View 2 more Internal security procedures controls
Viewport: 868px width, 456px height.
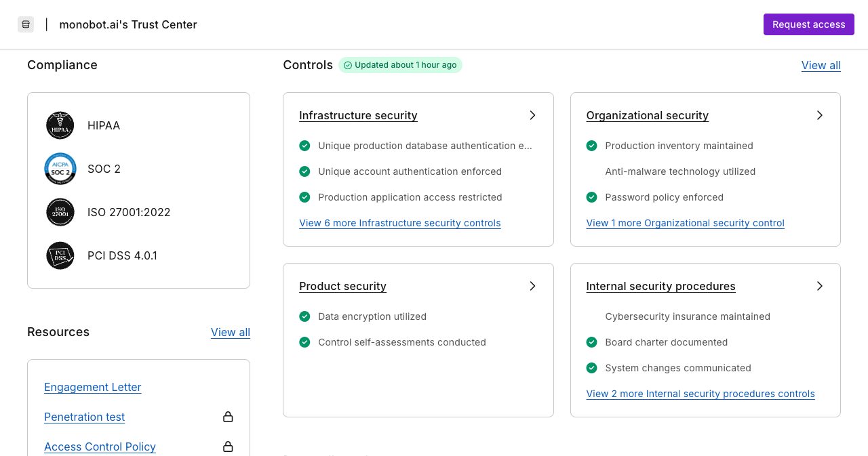[x=701, y=394]
